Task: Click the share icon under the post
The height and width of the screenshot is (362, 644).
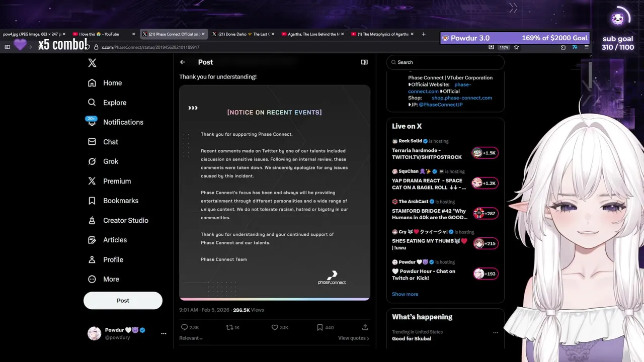Action: click(365, 327)
